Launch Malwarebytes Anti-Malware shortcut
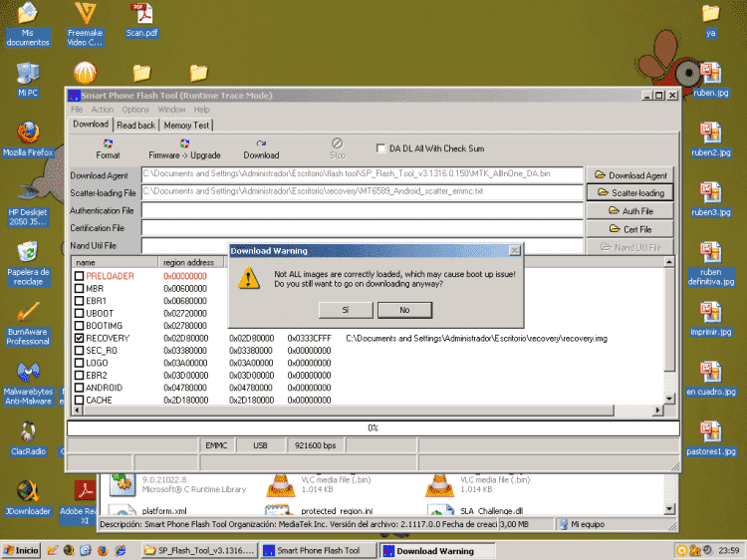Viewport: 747px width, 560px height. pos(28,384)
